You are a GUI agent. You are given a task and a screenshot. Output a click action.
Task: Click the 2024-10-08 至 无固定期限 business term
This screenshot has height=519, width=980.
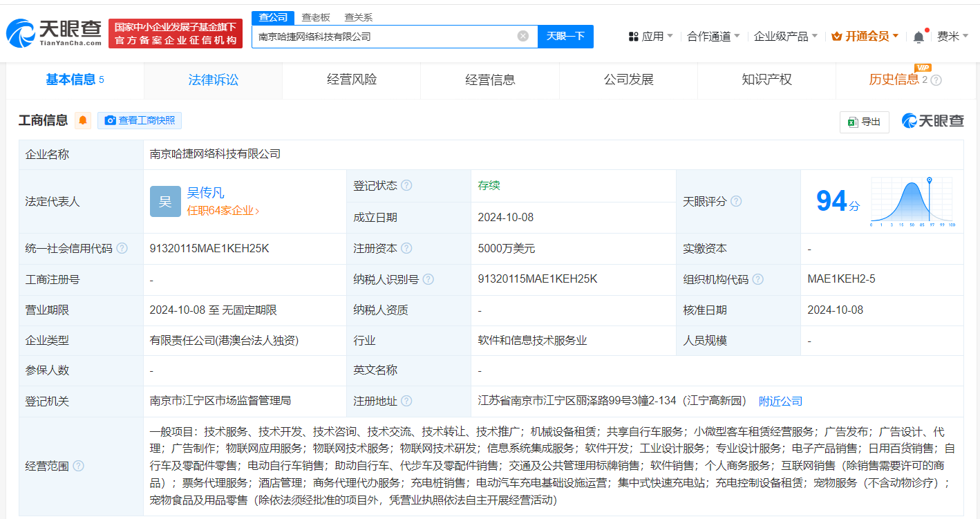[214, 310]
